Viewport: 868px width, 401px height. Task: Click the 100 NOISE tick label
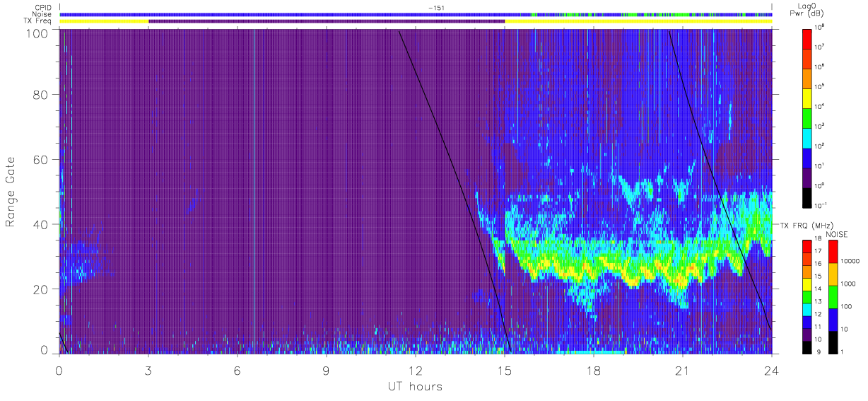pos(846,307)
